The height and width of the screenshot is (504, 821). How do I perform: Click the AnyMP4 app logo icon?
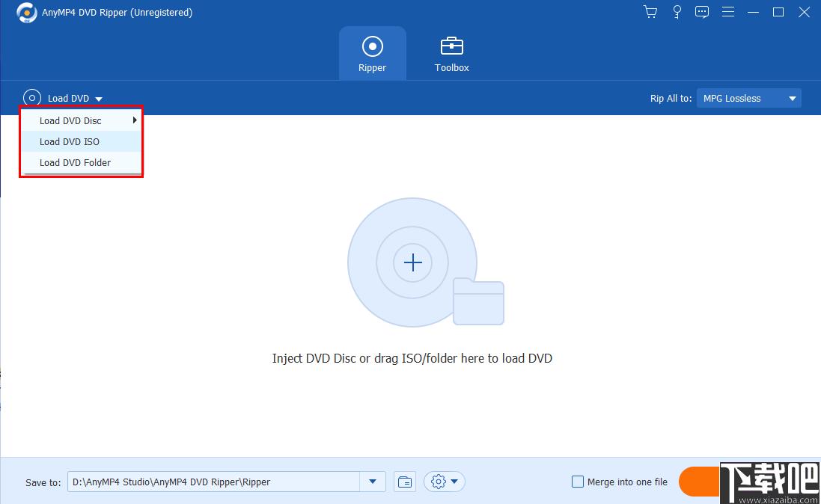(26, 13)
